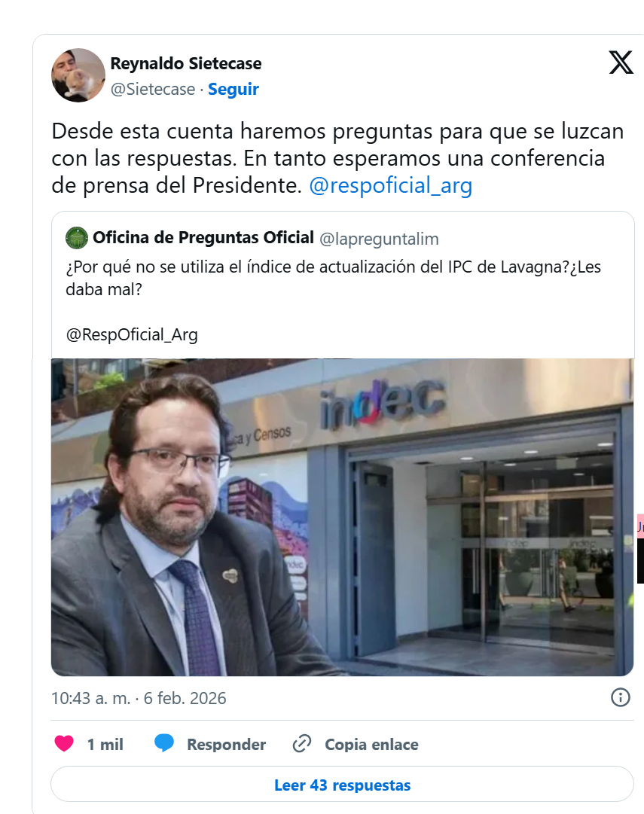The height and width of the screenshot is (814, 644).
Task: Click Copia enlace text
Action: click(x=371, y=745)
